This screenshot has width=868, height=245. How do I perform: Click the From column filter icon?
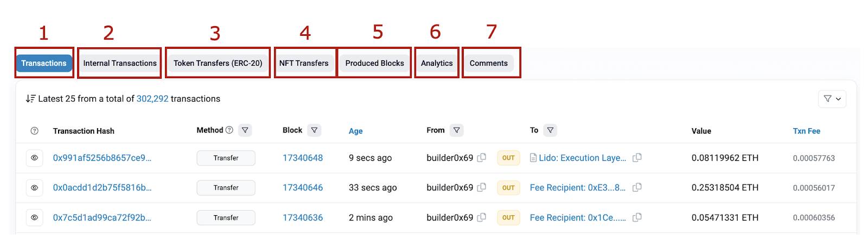[457, 130]
